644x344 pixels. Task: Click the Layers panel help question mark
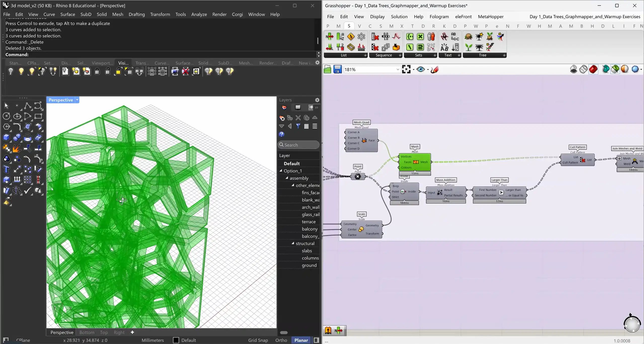tap(281, 134)
